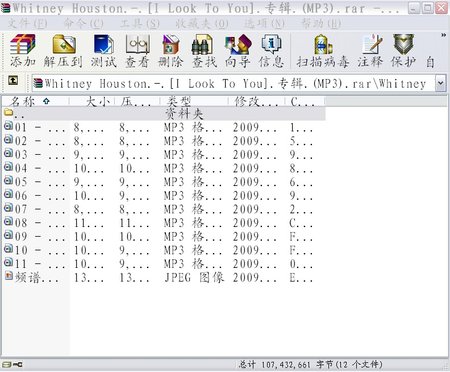Sort by the 大小 column header

tap(92, 101)
